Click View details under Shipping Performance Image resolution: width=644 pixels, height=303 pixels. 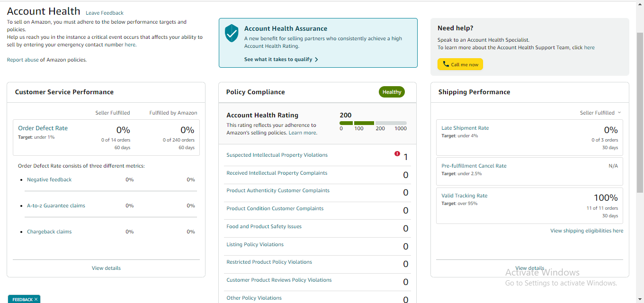530,268
